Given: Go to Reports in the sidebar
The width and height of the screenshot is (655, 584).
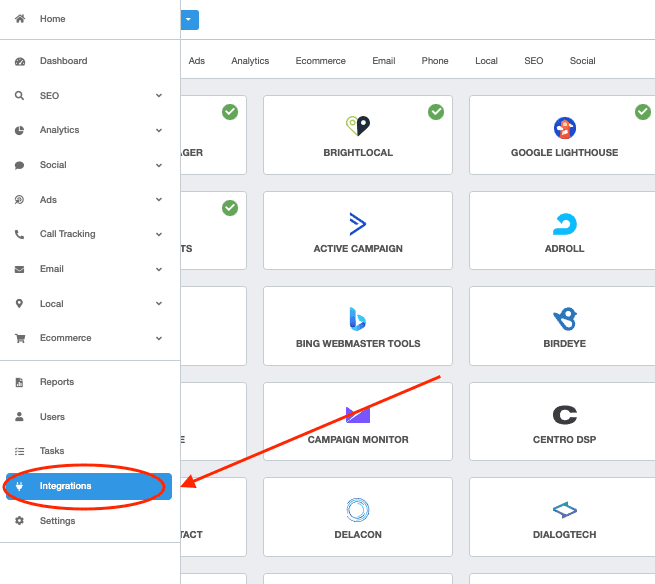Looking at the screenshot, I should click(57, 382).
